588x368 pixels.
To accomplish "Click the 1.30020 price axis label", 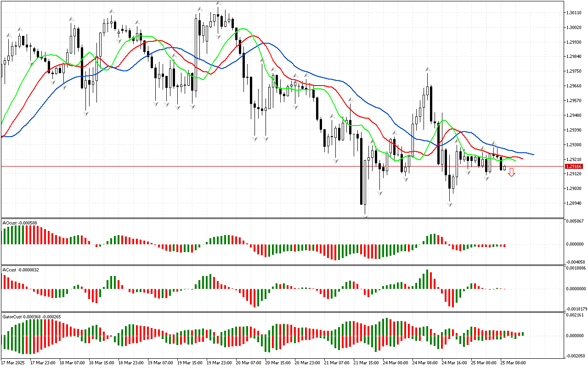I will tap(574, 28).
